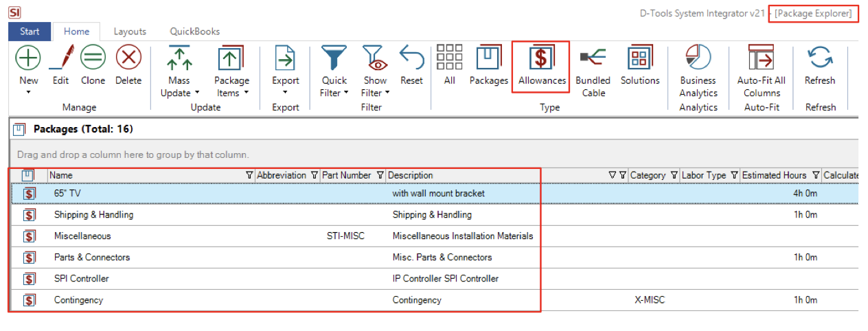Expand the Export dropdown arrow
Viewport: 868px width, 331px height.
[285, 93]
